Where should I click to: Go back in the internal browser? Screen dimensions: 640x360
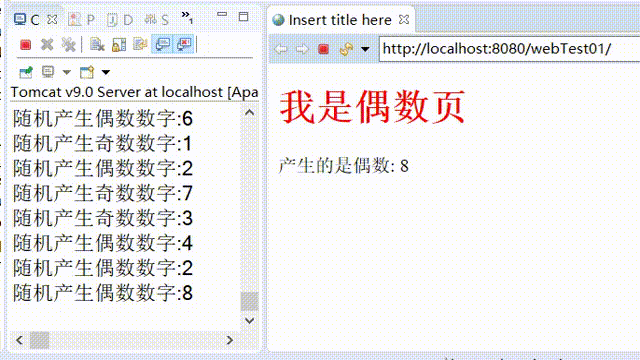coord(281,49)
